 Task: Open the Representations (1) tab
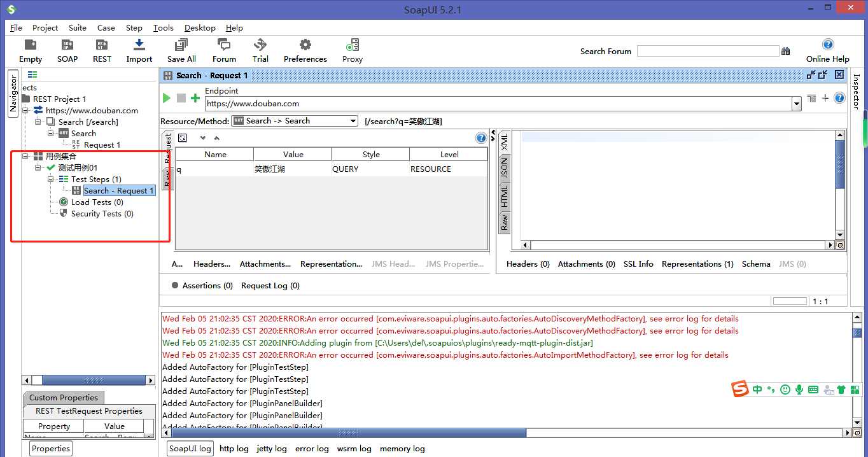click(697, 264)
